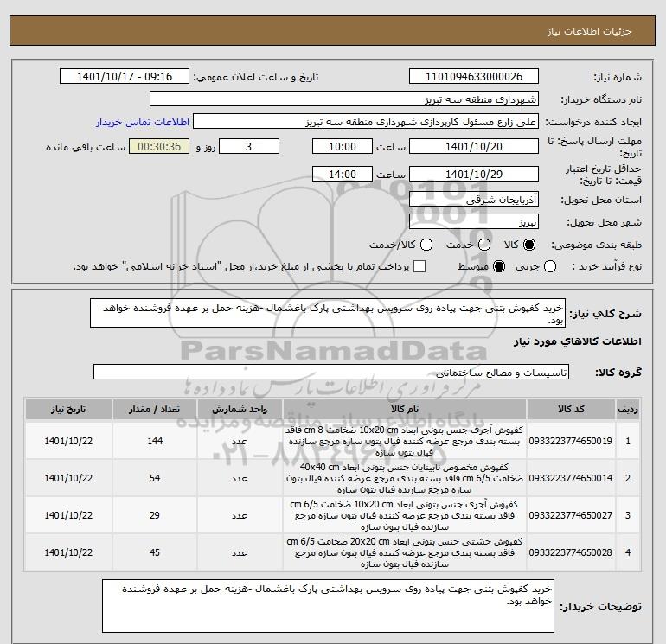The width and height of the screenshot is (666, 644).
Task: Click the delivery province field آذربایجان شرقی
Action: pyautogui.click(x=474, y=199)
